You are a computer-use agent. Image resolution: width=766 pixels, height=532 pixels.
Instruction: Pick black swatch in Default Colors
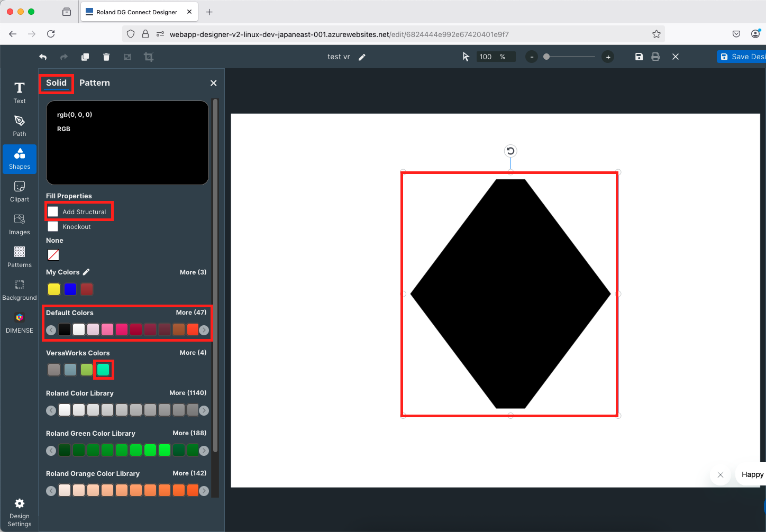pyautogui.click(x=65, y=330)
